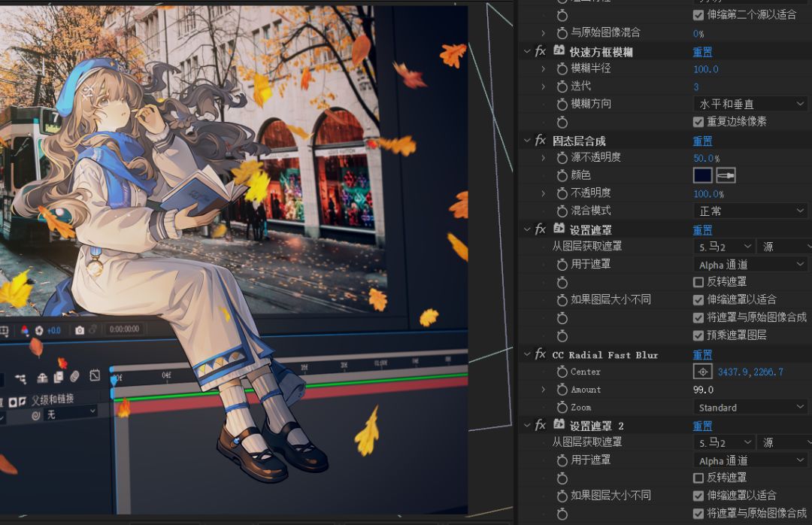The height and width of the screenshot is (525, 812).
Task: Enable 反转遮罩 under first 设置遮罩
Action: pyautogui.click(x=698, y=282)
